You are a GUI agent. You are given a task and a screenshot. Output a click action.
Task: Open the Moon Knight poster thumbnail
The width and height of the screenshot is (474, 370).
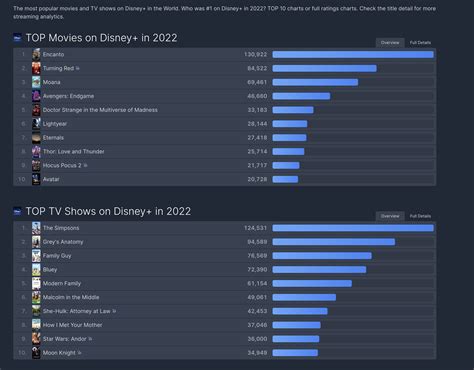click(x=36, y=353)
